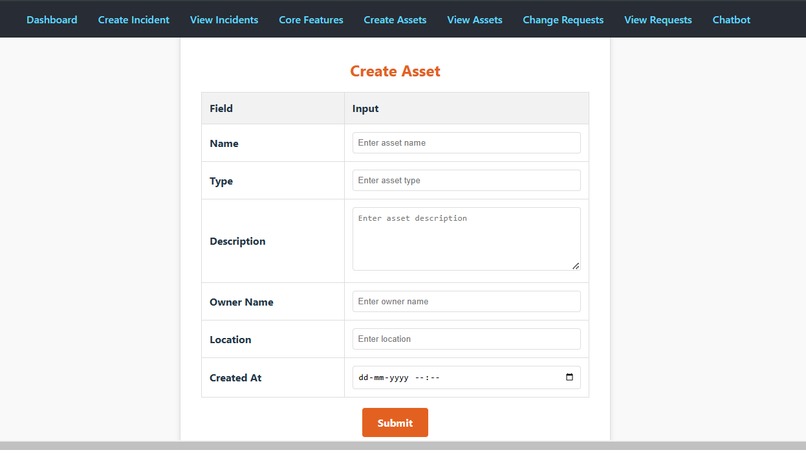This screenshot has width=806, height=461.
Task: Focus the Enter location field
Action: point(466,339)
